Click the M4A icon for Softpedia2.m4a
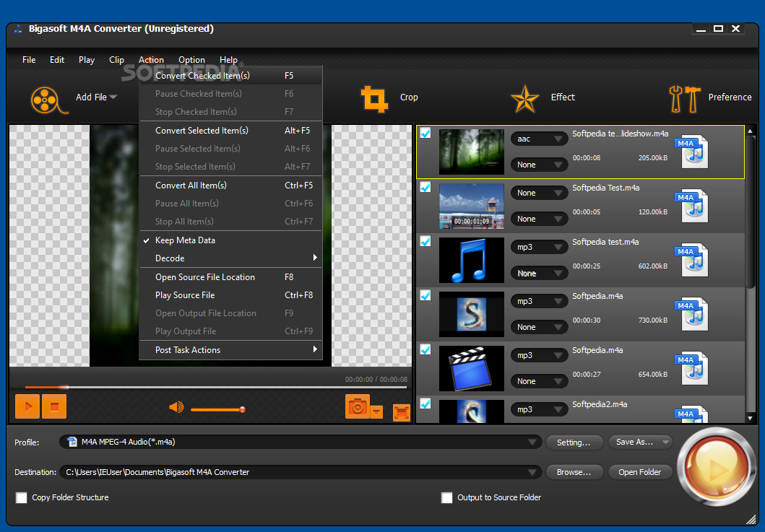The image size is (765, 532). pos(692,414)
